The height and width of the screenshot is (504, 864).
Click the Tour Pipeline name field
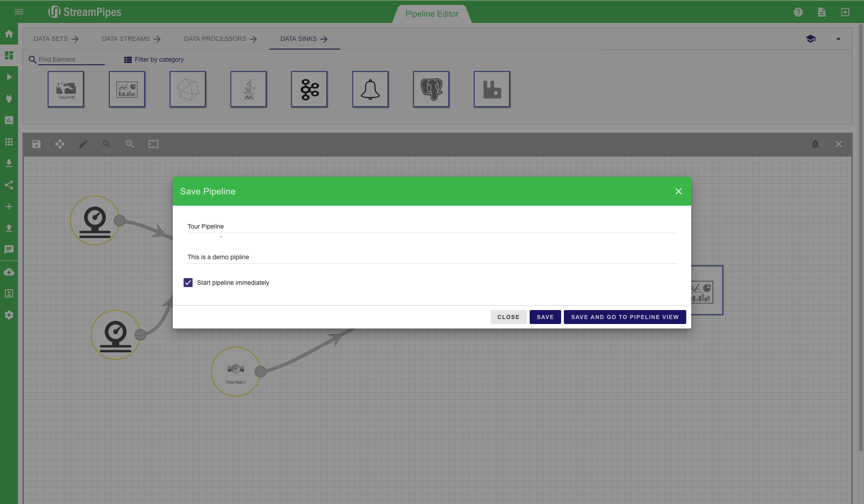pos(431,226)
